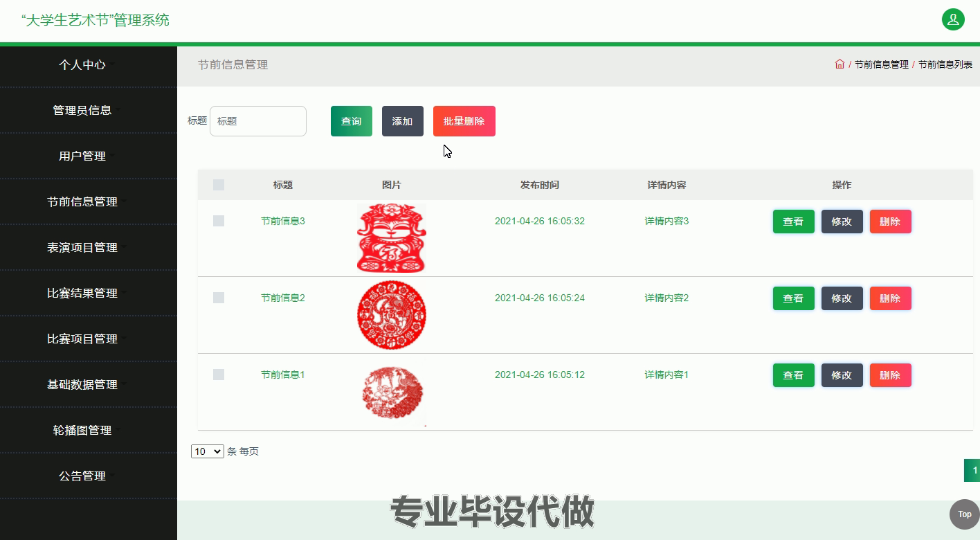The width and height of the screenshot is (980, 540).
Task: Click the 添加 add button
Action: 403,121
